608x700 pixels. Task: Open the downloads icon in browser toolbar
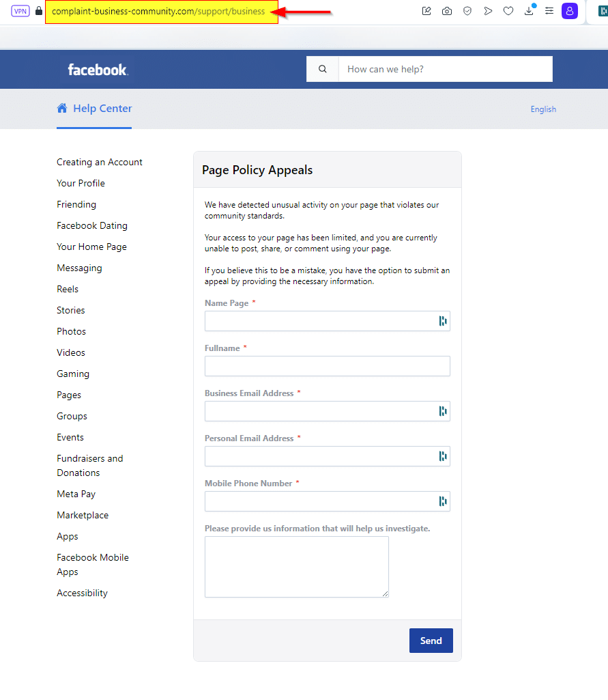[x=529, y=11]
